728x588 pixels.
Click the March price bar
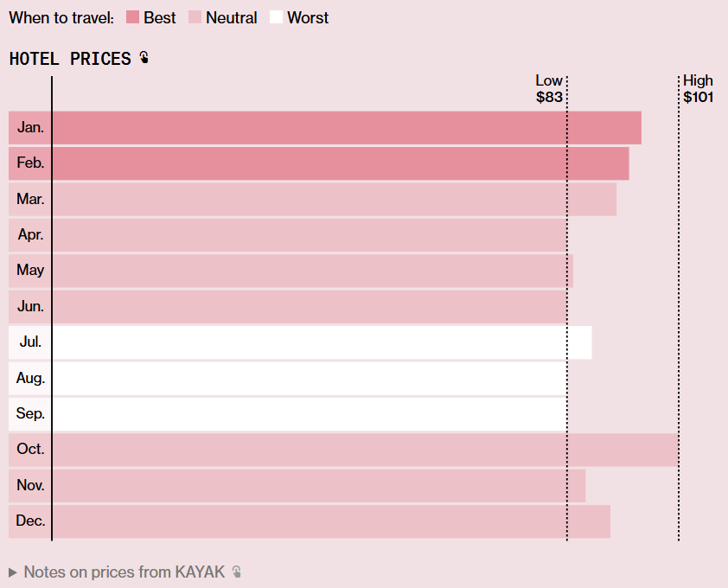pyautogui.click(x=334, y=199)
